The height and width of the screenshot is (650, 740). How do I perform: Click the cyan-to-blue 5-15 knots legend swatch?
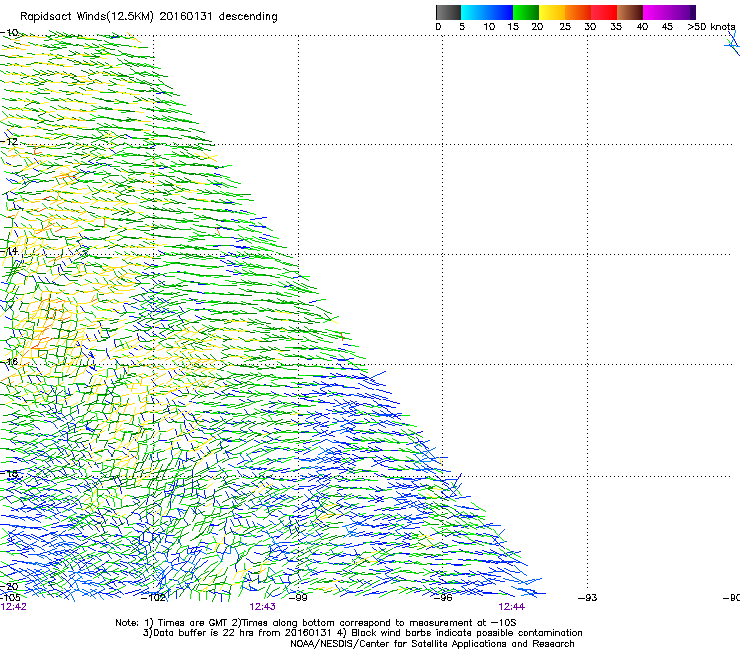pos(487,12)
